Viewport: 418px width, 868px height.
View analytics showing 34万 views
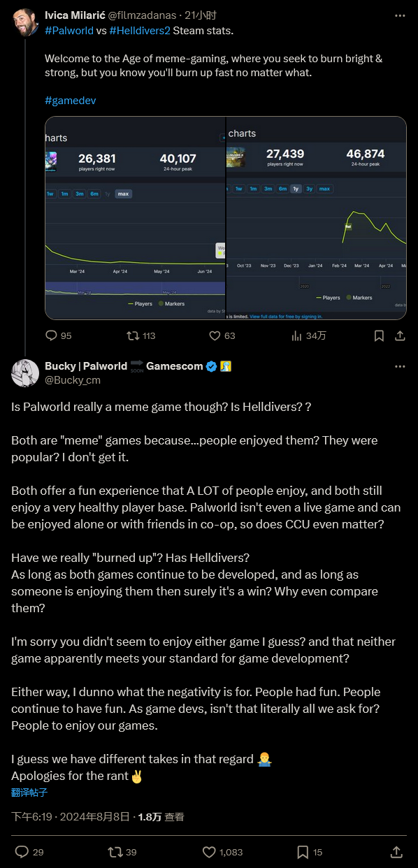coord(308,335)
